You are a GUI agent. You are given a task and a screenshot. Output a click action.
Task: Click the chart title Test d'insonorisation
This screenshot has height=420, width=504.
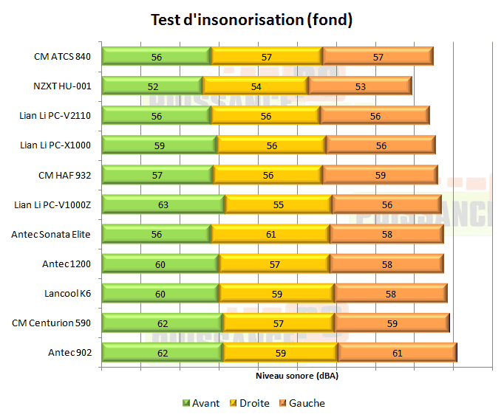point(251,20)
